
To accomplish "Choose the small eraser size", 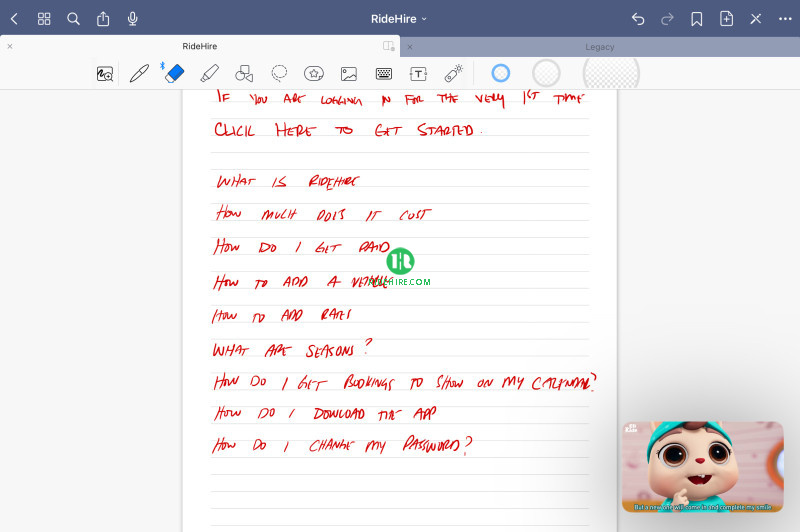I will coord(501,73).
